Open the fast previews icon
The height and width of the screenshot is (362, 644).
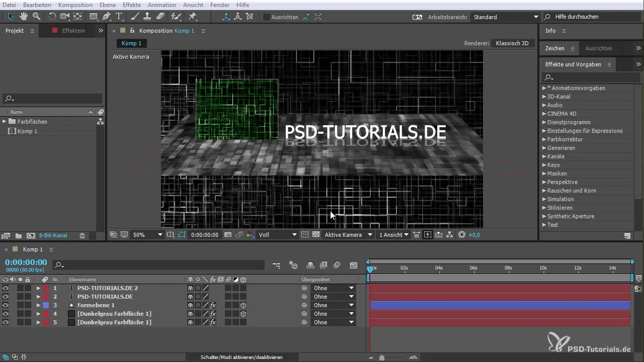tap(428, 235)
